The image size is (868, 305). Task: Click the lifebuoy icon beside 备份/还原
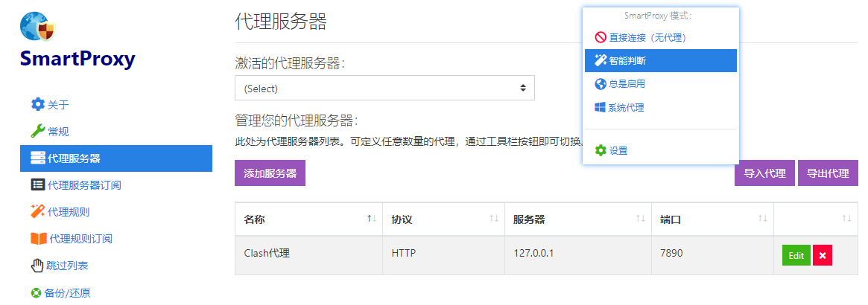(x=37, y=293)
